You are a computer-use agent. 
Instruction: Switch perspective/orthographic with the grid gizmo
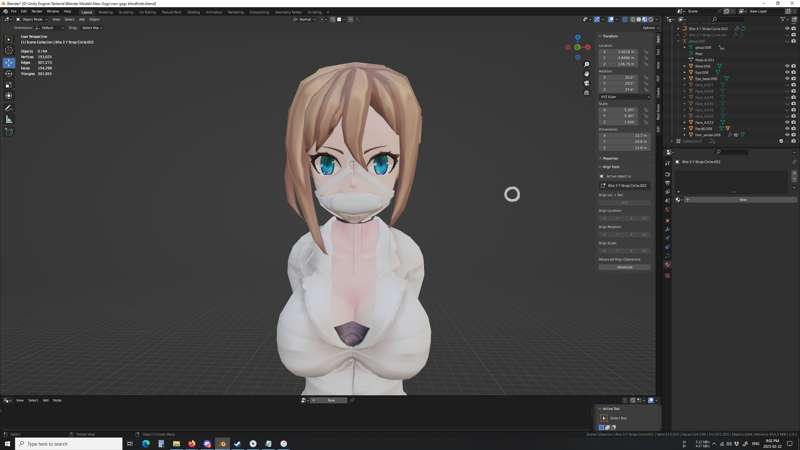(x=587, y=93)
